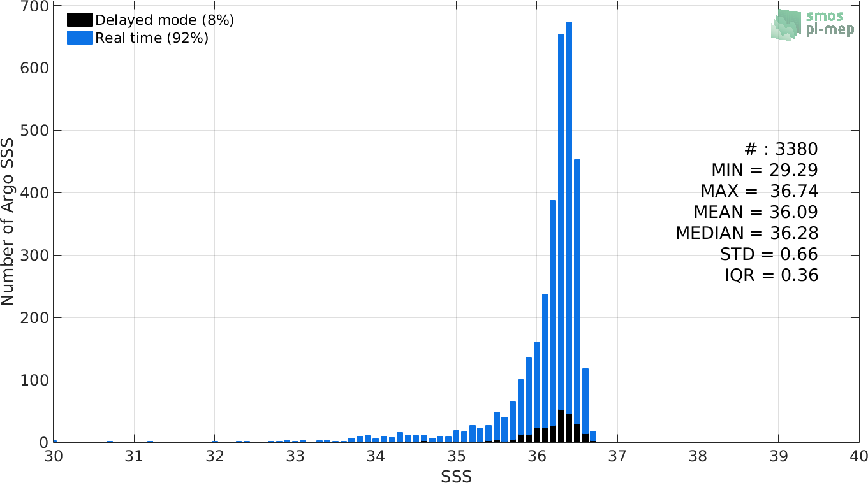
Task: Click y-axis tick label 300
Action: (x=36, y=256)
